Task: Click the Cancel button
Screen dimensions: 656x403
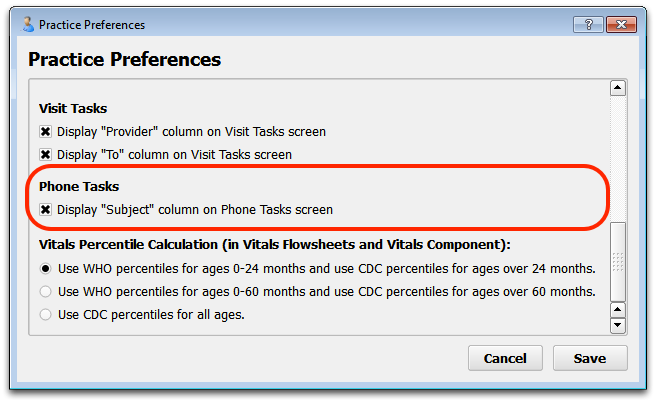Action: click(x=505, y=358)
